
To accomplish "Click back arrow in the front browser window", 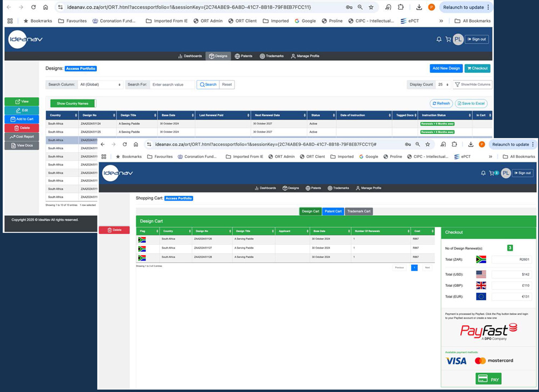I will coord(103,145).
